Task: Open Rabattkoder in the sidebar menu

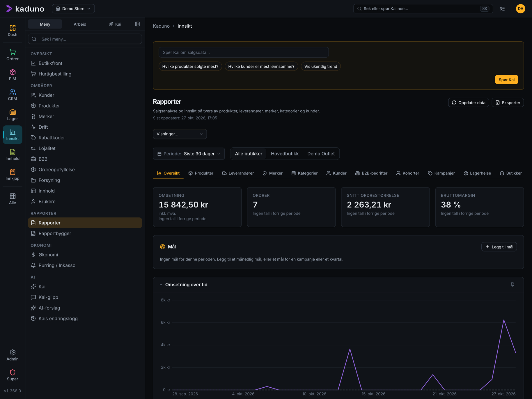Action: pos(85,138)
